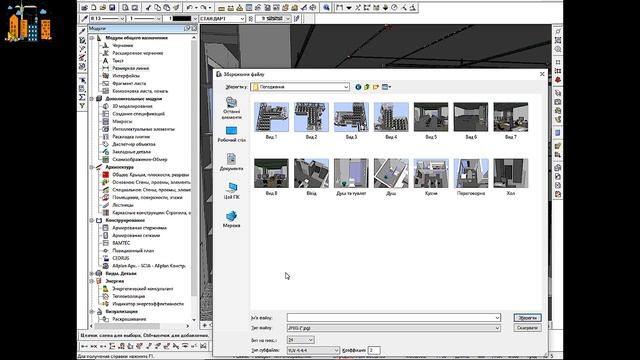The image size is (640, 360).
Task: Open the subsampling type 'YUV 4:4:4' dropdown
Action: 313,350
